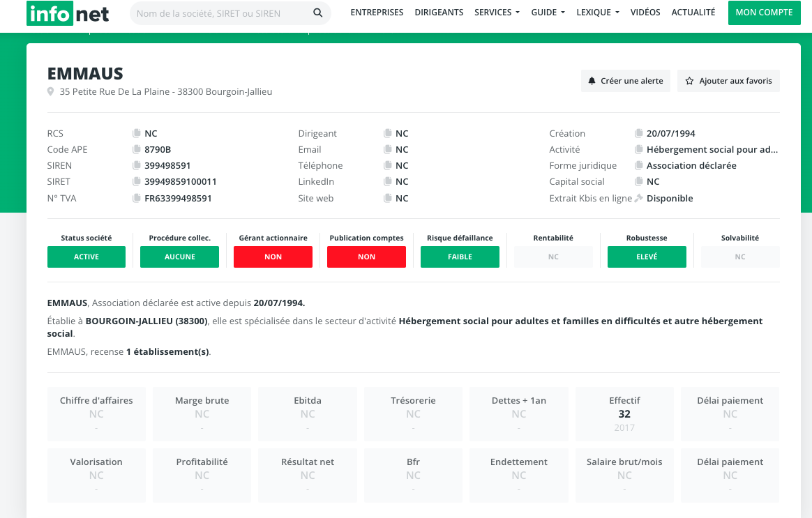
Task: Click the MON COMPTE button
Action: tap(764, 13)
